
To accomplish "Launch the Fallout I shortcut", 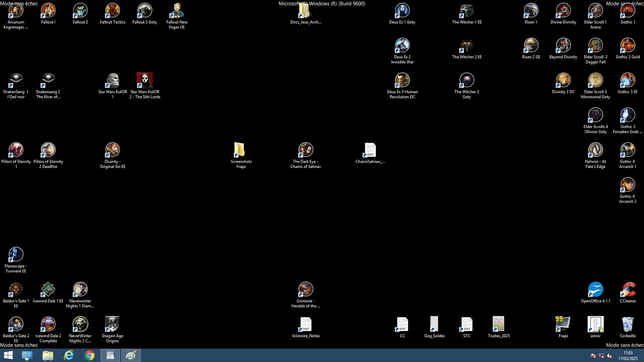I will [48, 10].
